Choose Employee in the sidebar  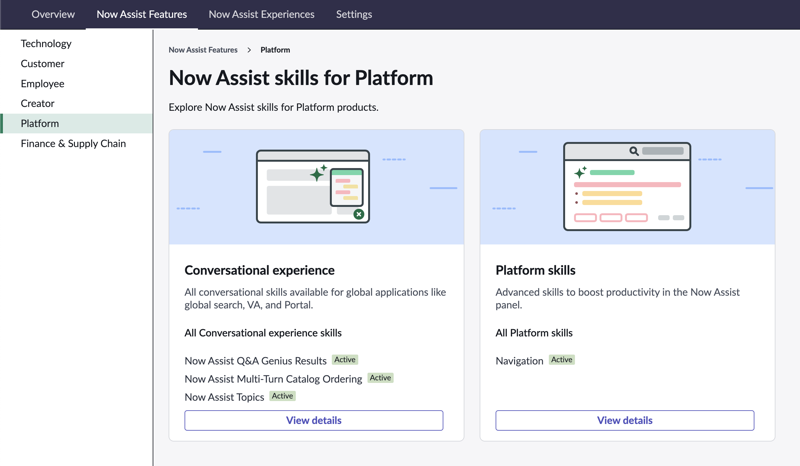(42, 84)
